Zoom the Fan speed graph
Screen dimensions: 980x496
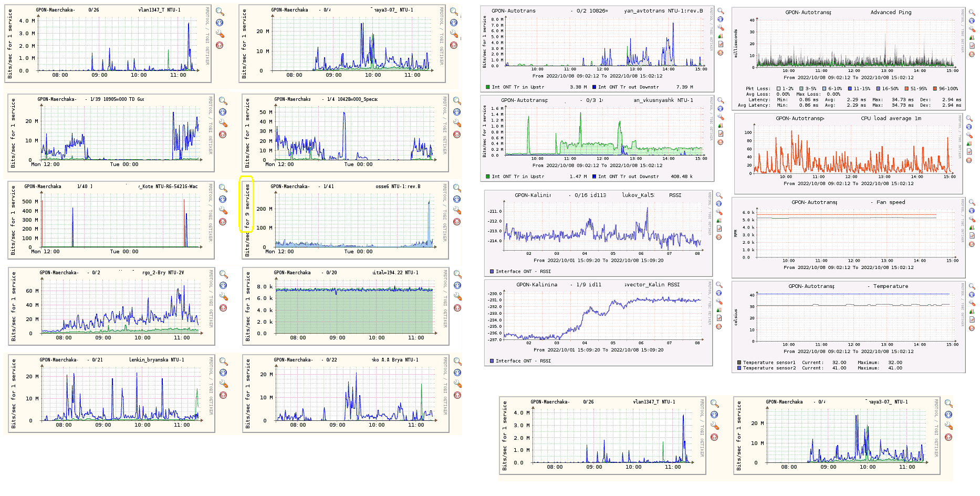coord(972,202)
